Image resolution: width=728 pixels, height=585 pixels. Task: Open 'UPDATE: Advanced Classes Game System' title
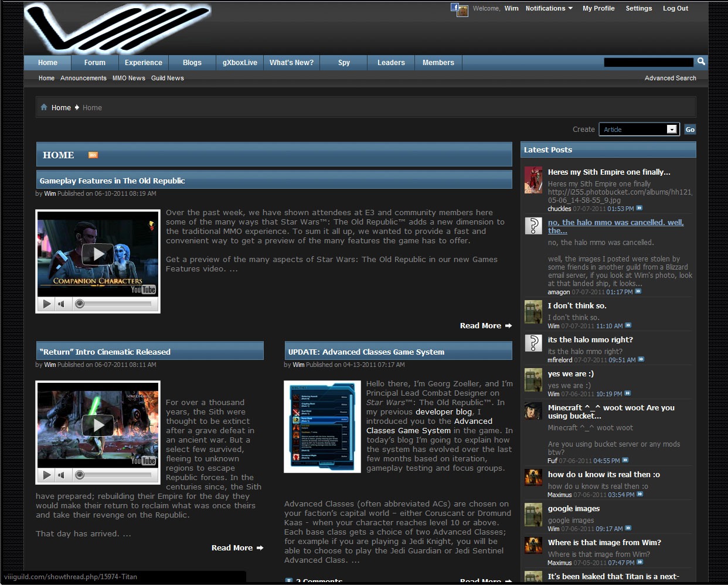click(x=366, y=352)
